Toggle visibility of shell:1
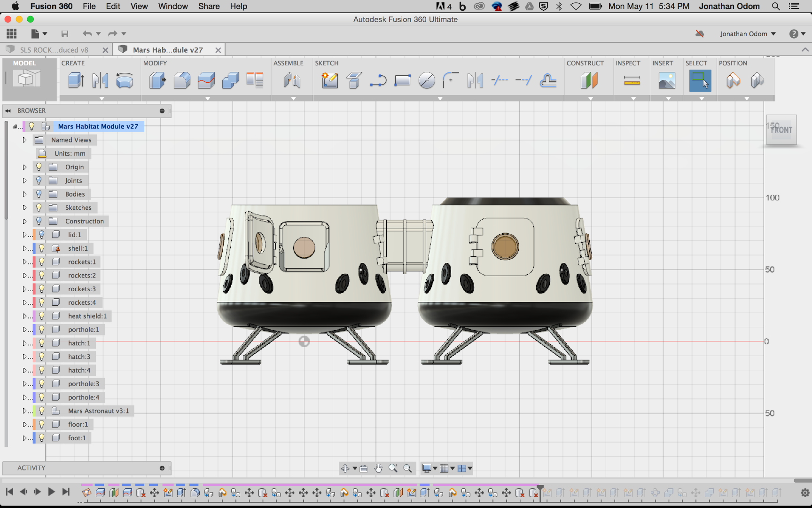 pos(41,248)
